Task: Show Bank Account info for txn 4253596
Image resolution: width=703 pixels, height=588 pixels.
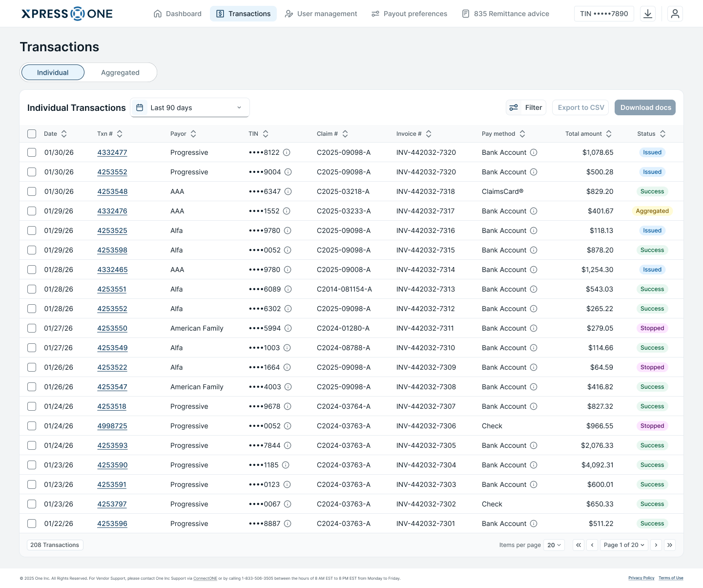Action: (x=534, y=524)
